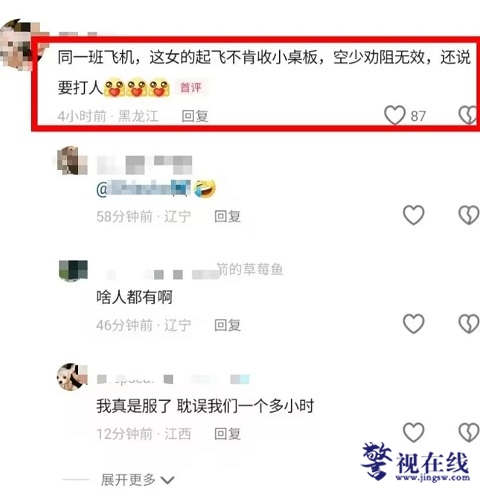
Task: Open the top commenter's pixelated avatar
Action: [x=21, y=45]
